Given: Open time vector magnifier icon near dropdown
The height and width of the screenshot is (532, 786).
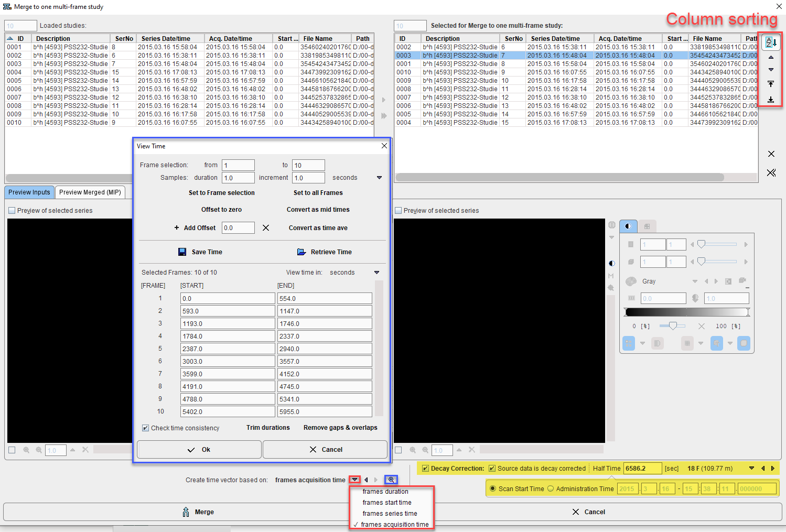Looking at the screenshot, I should tap(391, 480).
